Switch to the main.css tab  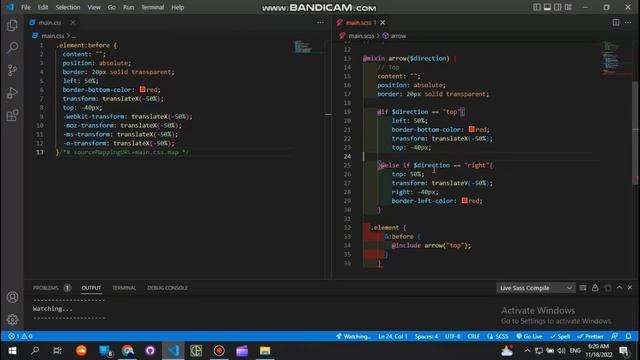(49, 22)
